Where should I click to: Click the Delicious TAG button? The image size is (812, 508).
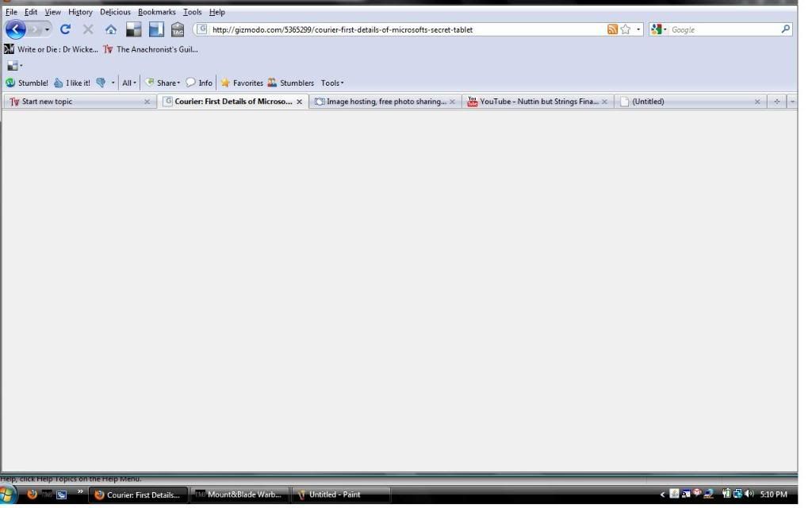[x=178, y=29]
